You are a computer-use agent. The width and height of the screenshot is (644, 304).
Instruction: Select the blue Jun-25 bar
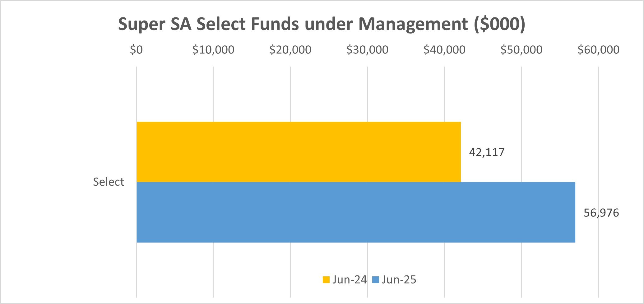(x=356, y=212)
